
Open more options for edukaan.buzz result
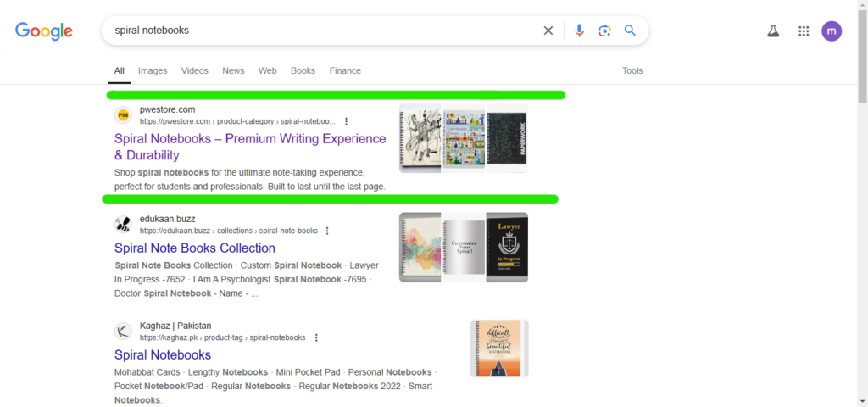pyautogui.click(x=327, y=231)
